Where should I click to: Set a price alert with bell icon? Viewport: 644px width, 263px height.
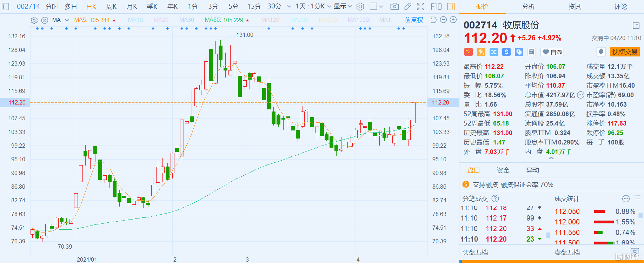point(601,52)
